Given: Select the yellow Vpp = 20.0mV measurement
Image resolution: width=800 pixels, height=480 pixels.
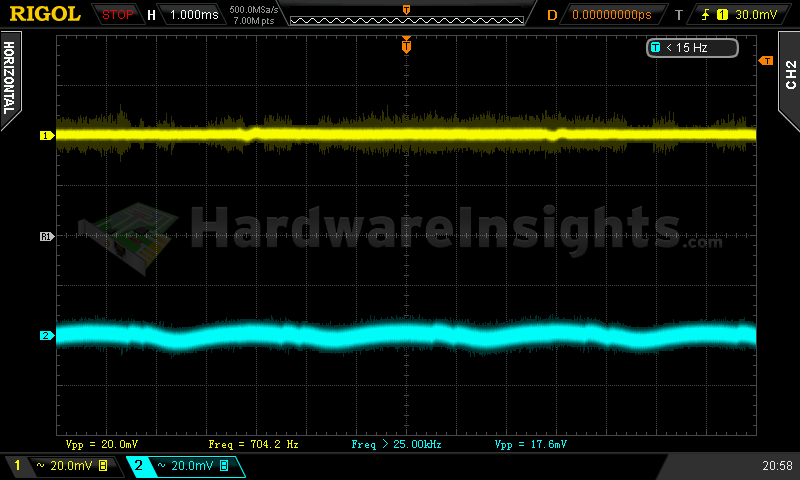Looking at the screenshot, I should pos(101,443).
